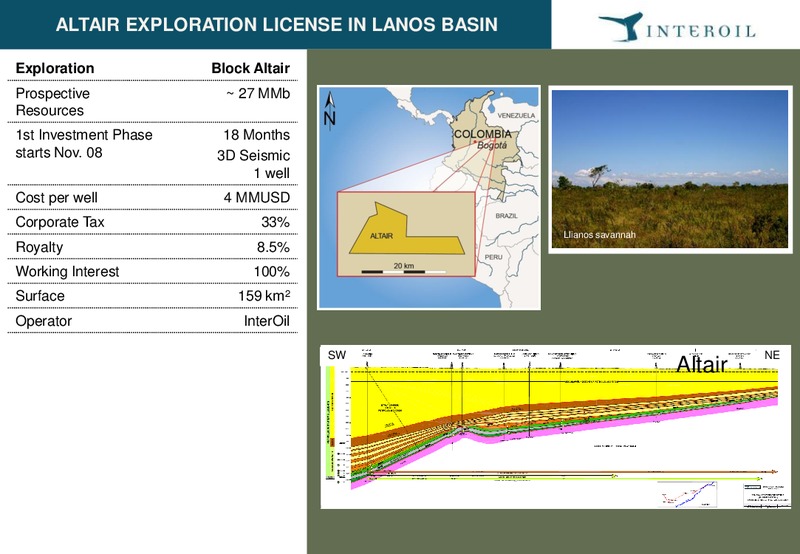Click the 'Bogotá' label on the map

point(492,145)
